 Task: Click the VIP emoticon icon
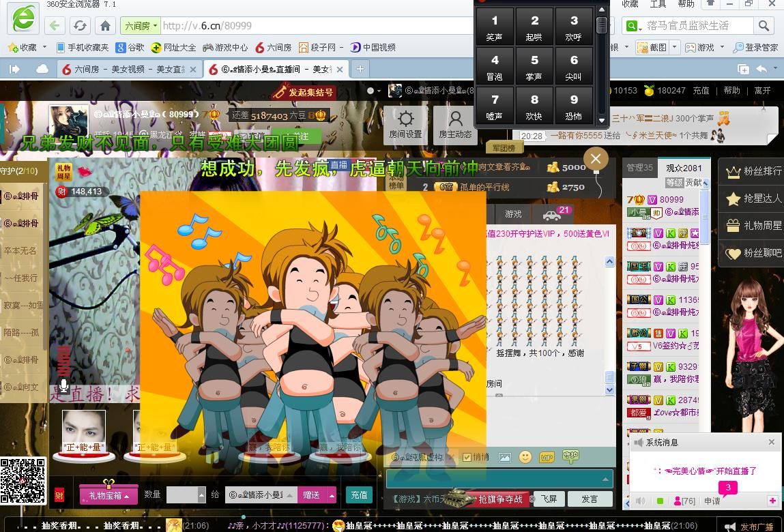pyautogui.click(x=547, y=458)
